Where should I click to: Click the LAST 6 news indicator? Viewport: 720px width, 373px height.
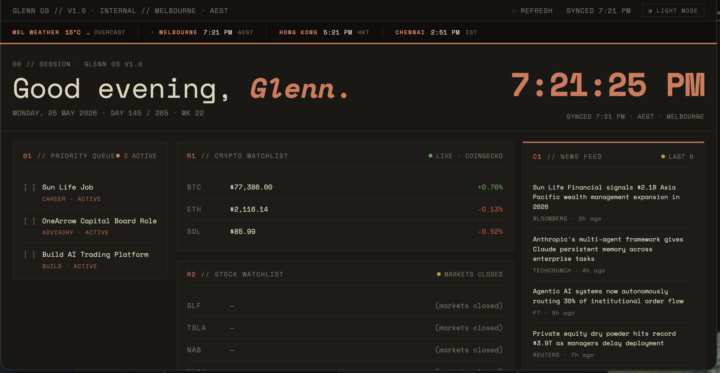(677, 157)
